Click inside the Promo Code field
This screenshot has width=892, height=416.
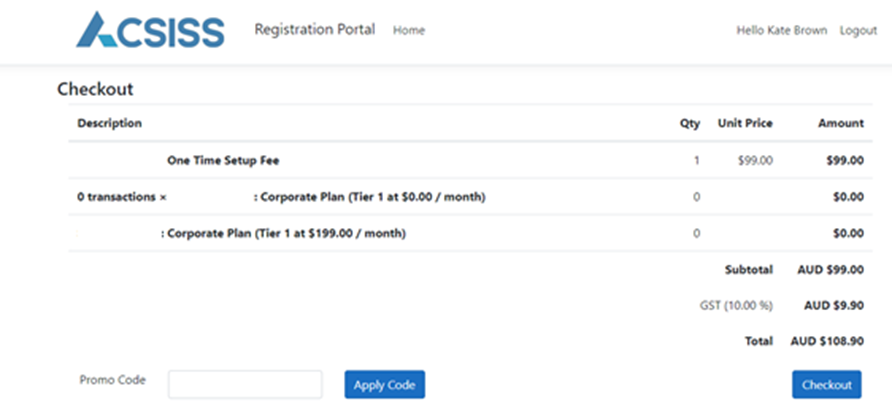pos(245,384)
